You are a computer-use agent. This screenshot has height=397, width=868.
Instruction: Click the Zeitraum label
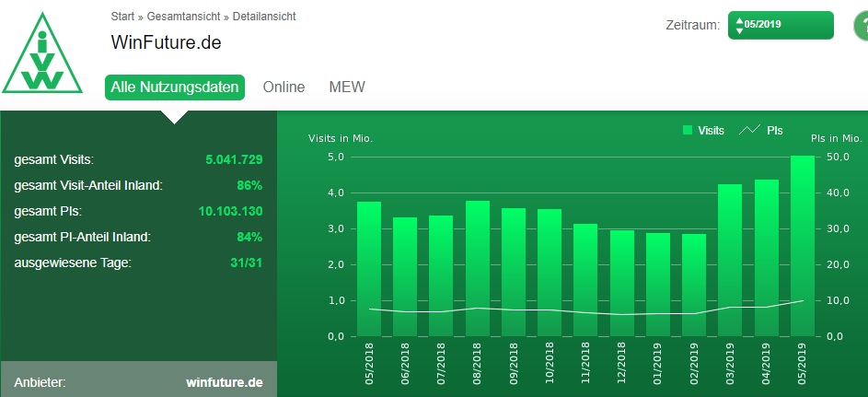click(693, 25)
